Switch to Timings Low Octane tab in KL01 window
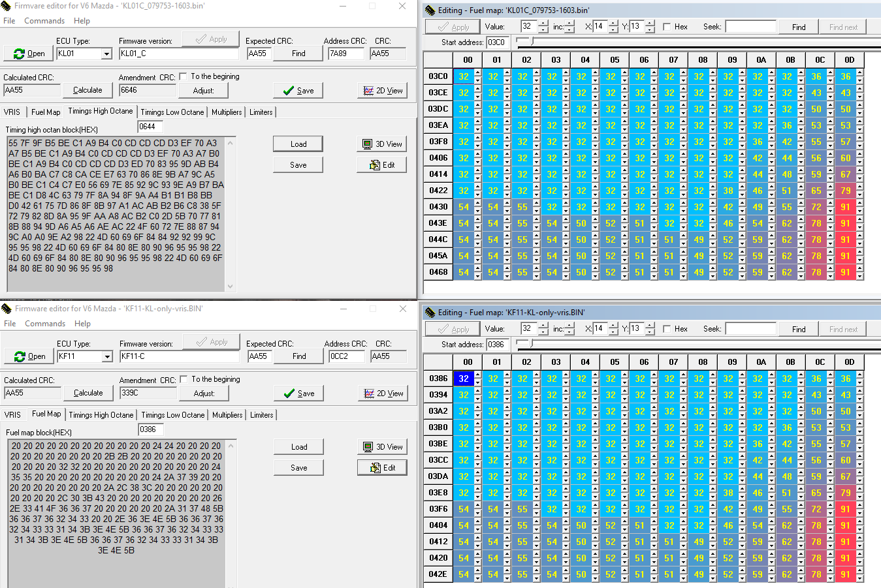The image size is (881, 588). [172, 112]
